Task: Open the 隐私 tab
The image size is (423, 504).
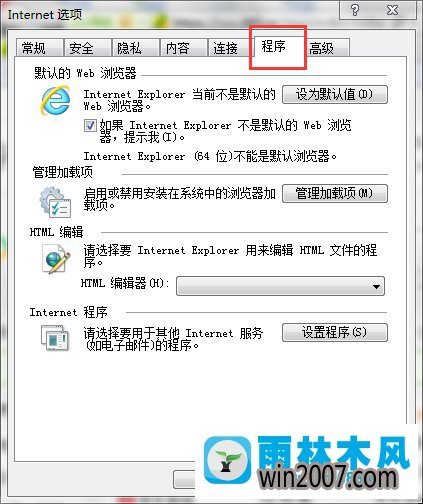Action: 135,48
